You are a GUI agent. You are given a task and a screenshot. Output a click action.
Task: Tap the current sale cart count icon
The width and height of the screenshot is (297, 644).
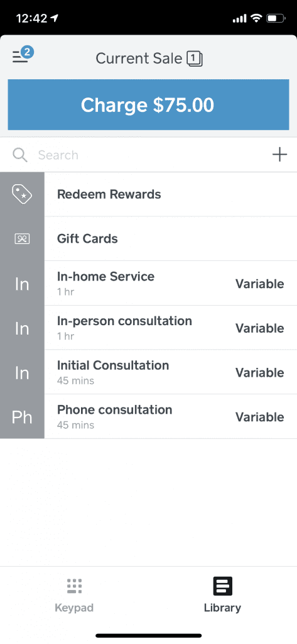195,59
